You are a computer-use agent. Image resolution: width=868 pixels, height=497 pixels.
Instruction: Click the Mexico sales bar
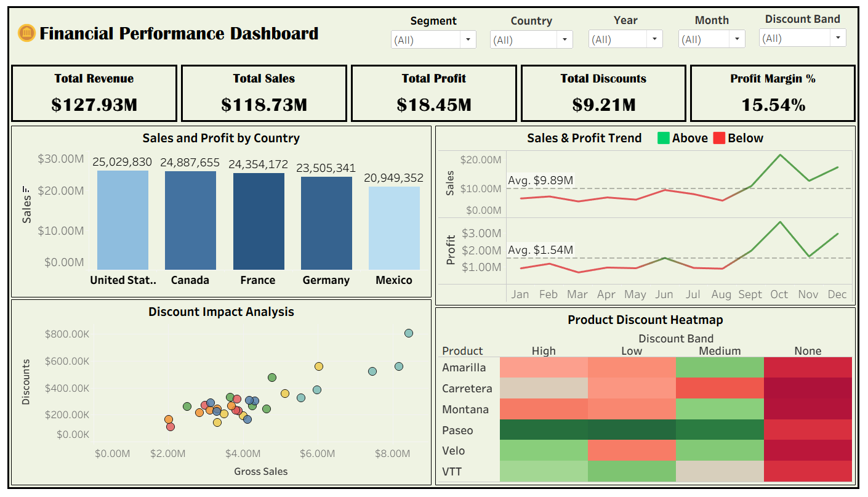[394, 228]
